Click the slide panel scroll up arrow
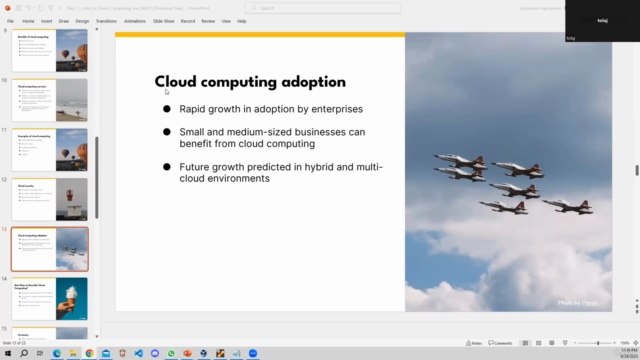This screenshot has height=360, width=640. pos(97,29)
